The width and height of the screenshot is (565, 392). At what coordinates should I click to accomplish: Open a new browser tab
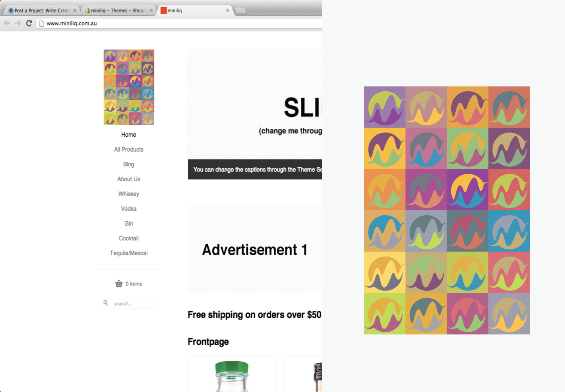point(240,11)
